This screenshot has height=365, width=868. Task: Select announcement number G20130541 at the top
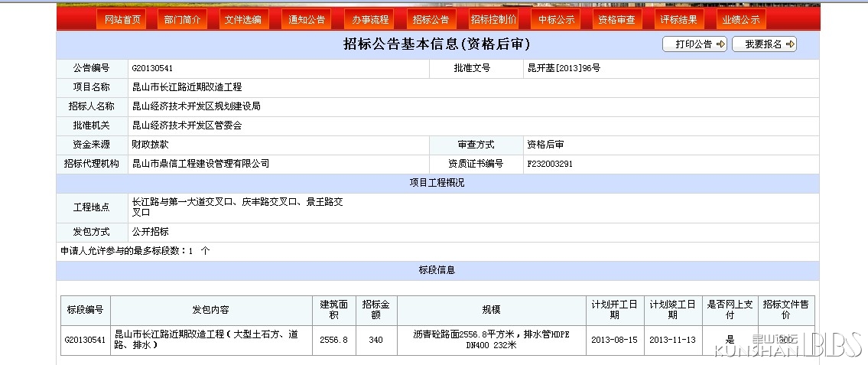pos(152,69)
